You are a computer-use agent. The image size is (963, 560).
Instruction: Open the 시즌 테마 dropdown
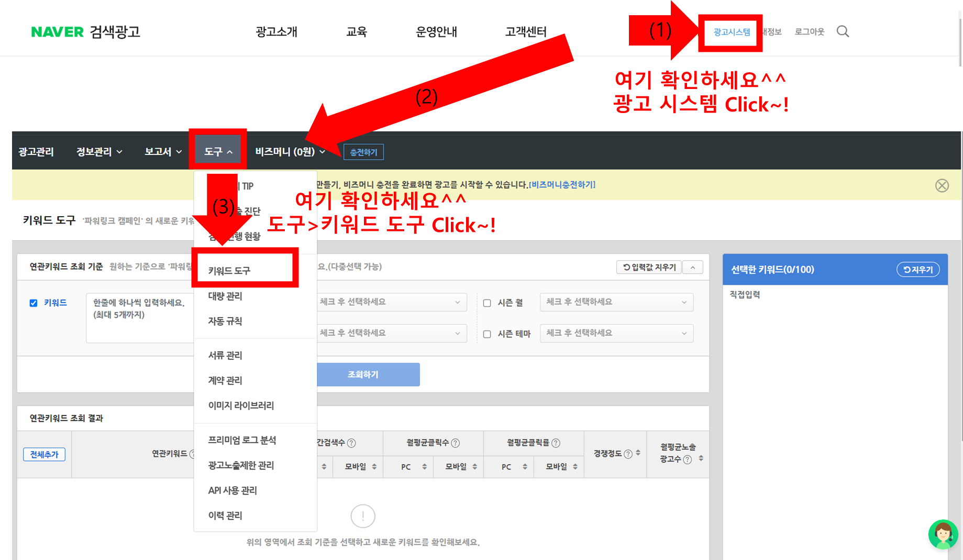(616, 333)
